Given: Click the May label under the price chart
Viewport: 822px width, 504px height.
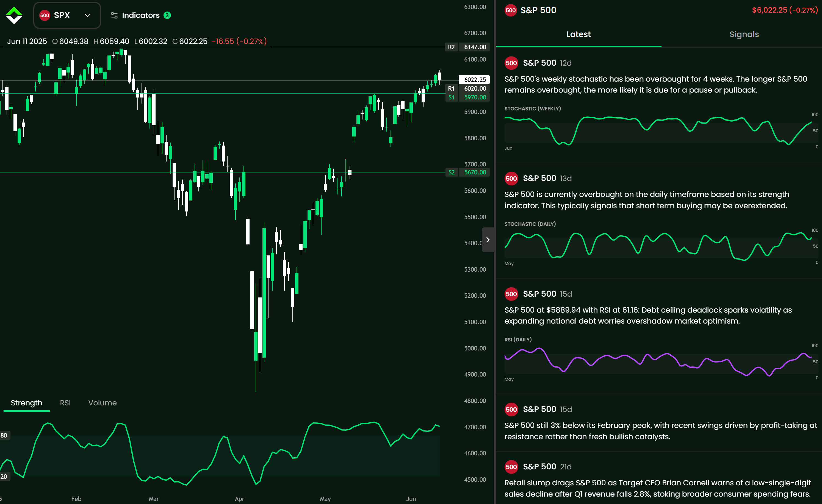Looking at the screenshot, I should point(325,499).
